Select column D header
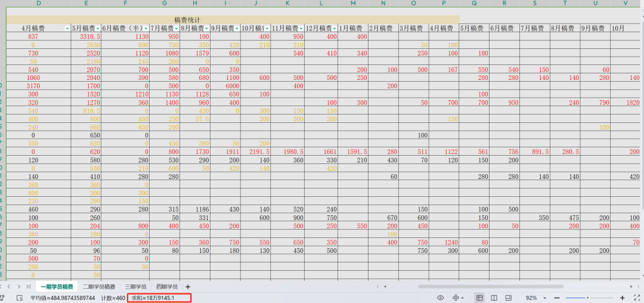Viewport: 644px width, 303px height. click(x=39, y=4)
